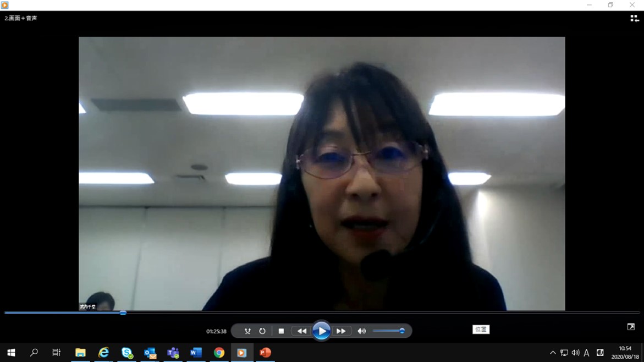Open Microsoft Teams from taskbar
644x362 pixels.
[173, 353]
